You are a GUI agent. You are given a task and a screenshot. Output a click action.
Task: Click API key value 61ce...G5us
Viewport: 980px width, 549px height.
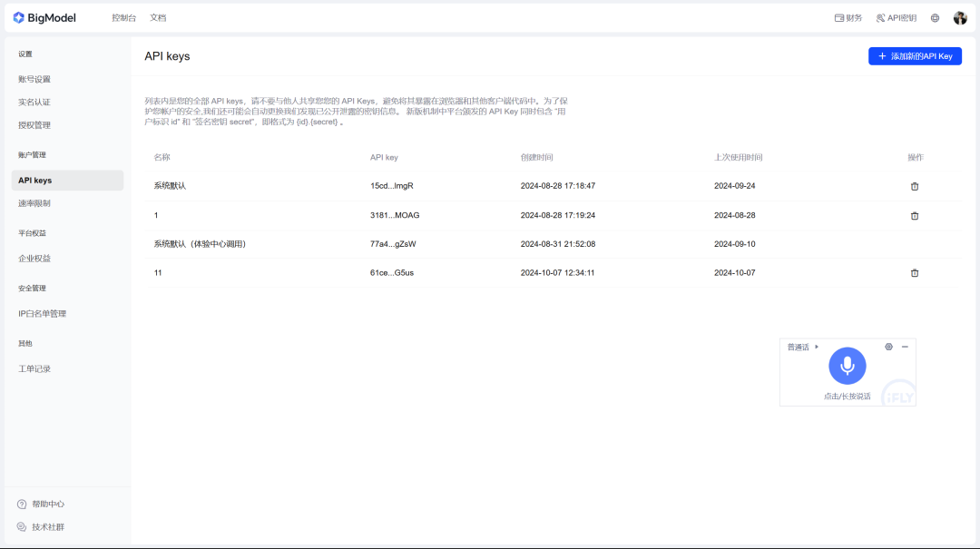(x=392, y=272)
